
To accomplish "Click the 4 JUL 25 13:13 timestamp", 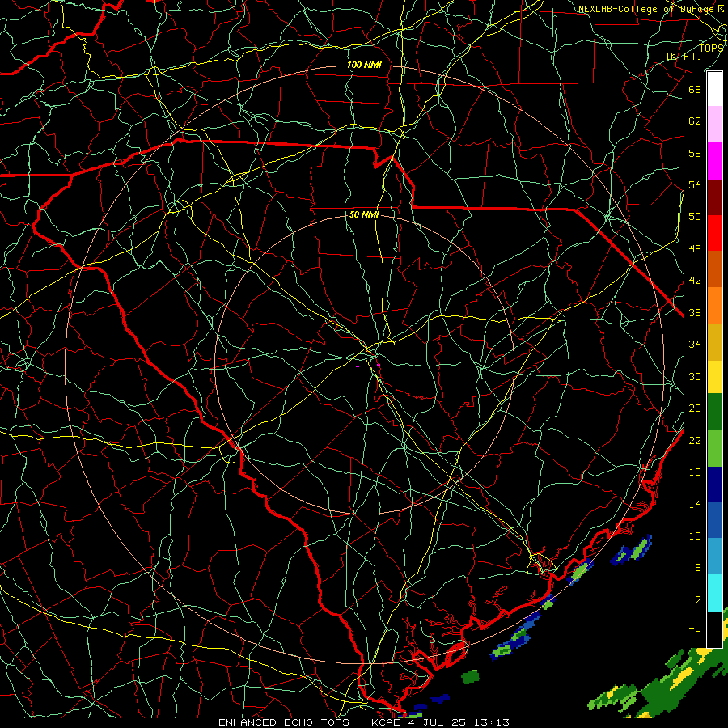I will 459,722.
